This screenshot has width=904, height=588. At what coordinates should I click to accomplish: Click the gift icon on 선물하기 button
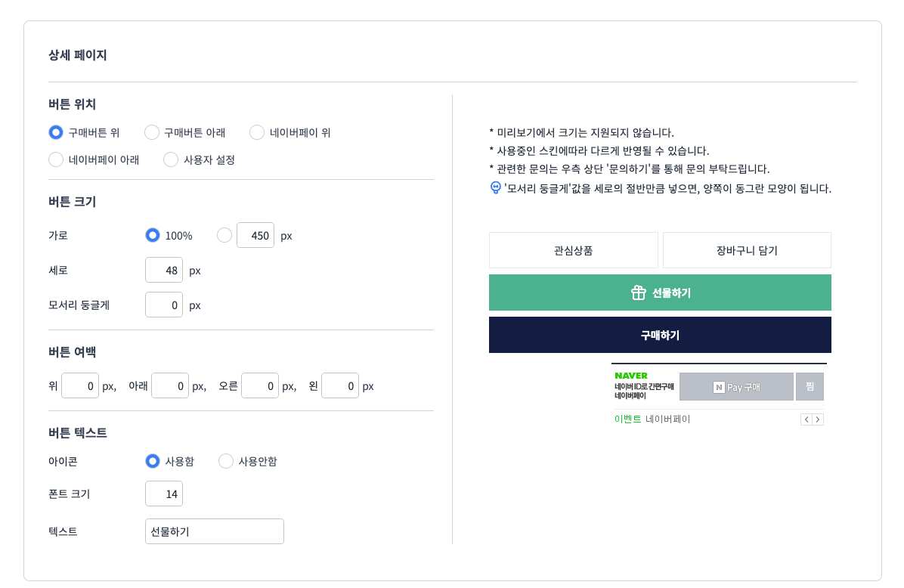click(639, 292)
